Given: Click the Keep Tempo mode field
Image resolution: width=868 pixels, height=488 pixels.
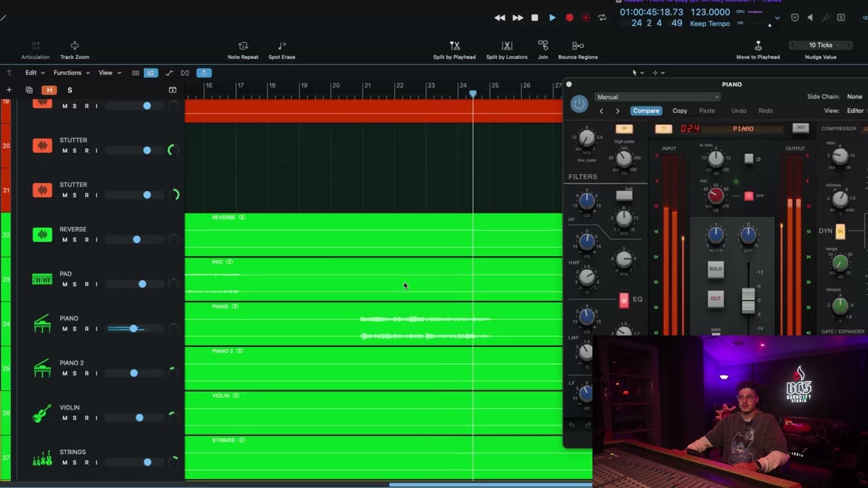Looking at the screenshot, I should (710, 24).
